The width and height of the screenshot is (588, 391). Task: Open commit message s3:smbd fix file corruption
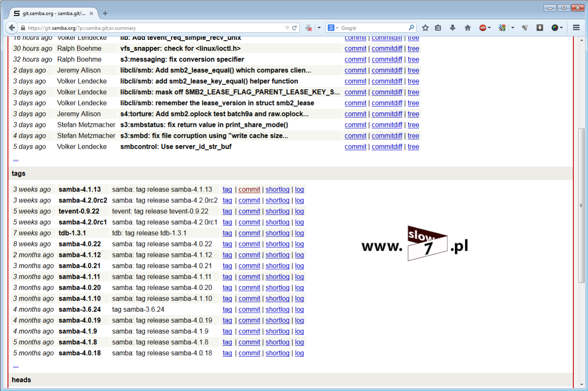coord(204,136)
